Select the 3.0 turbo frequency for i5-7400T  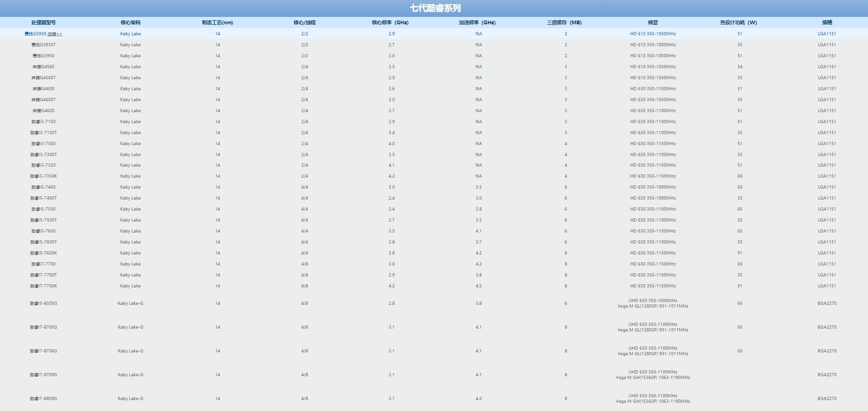point(479,198)
